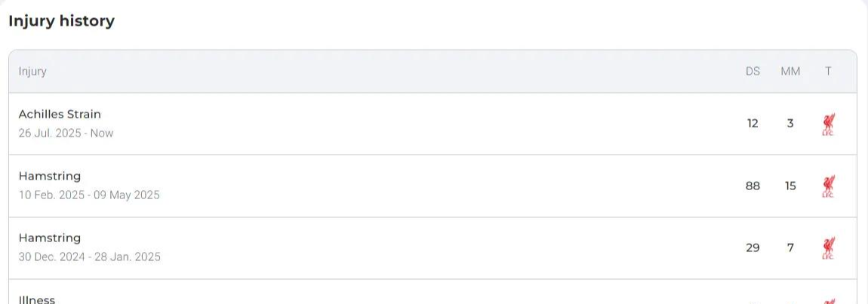Click the date range 26 Jul. 2025 - Now

pyautogui.click(x=66, y=133)
